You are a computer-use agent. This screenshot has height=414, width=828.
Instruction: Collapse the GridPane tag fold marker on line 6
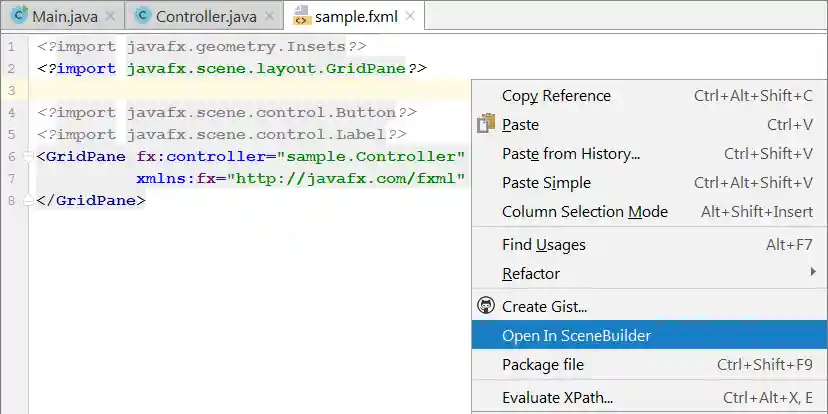(x=29, y=157)
